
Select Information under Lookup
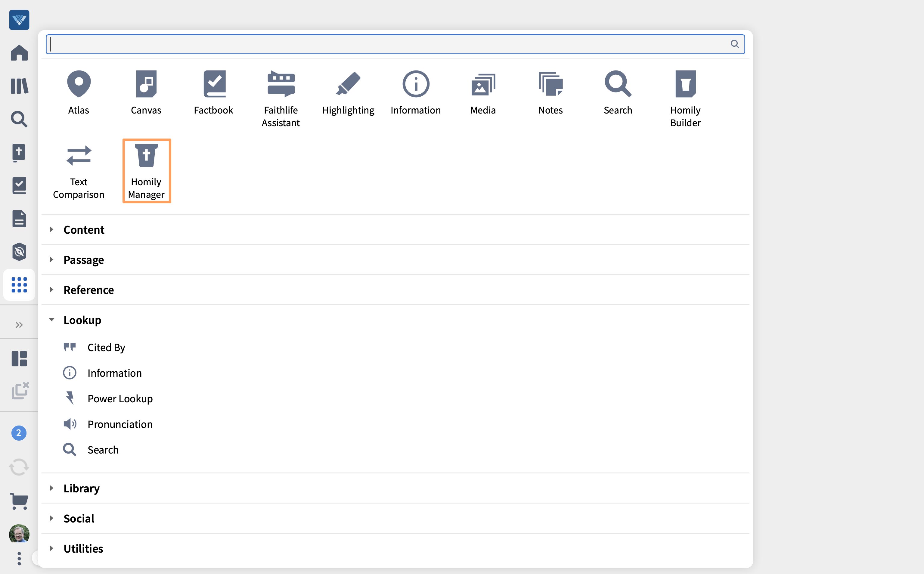pos(102,373)
